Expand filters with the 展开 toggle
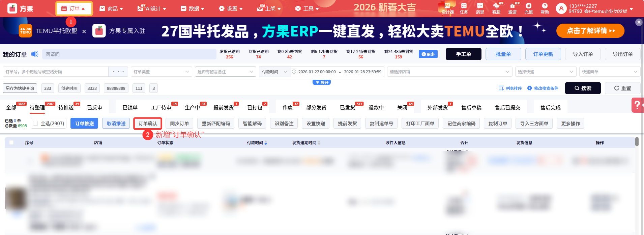Image resolution: width=644 pixels, height=235 pixels. point(322,82)
